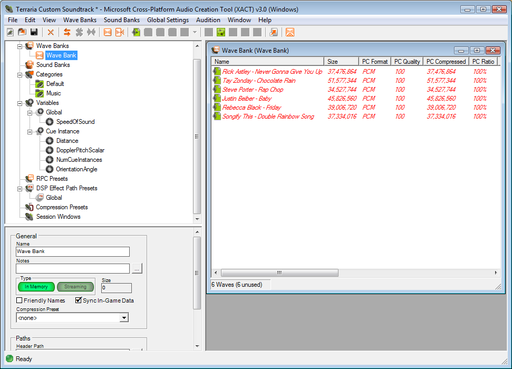Open the Edit menu
The width and height of the screenshot is (512, 369).
(x=30, y=20)
